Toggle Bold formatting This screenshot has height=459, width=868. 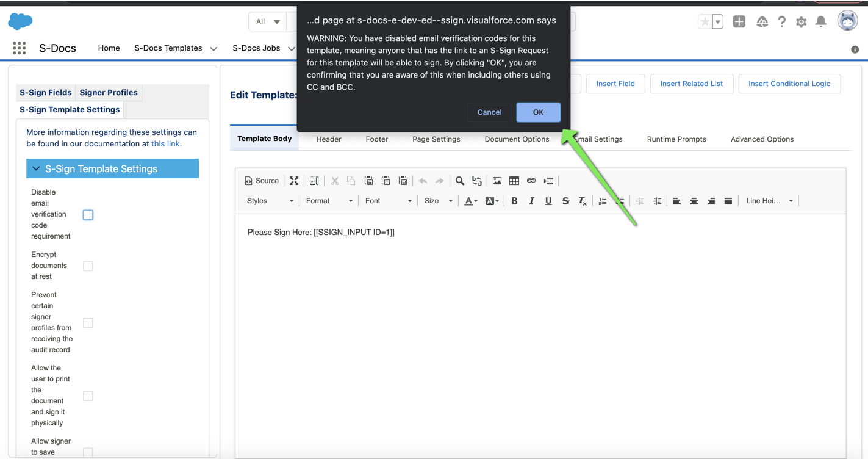click(514, 201)
